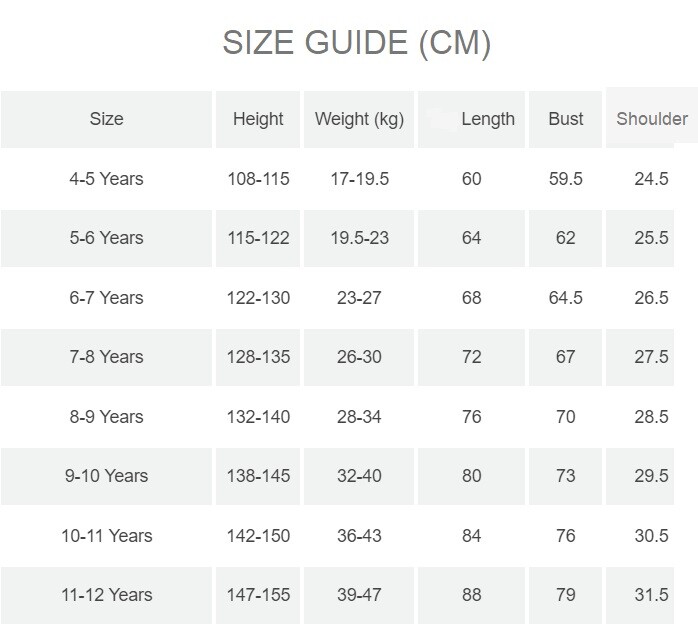Click the 5-6 Years size label
This screenshot has height=642, width=698.
click(106, 238)
